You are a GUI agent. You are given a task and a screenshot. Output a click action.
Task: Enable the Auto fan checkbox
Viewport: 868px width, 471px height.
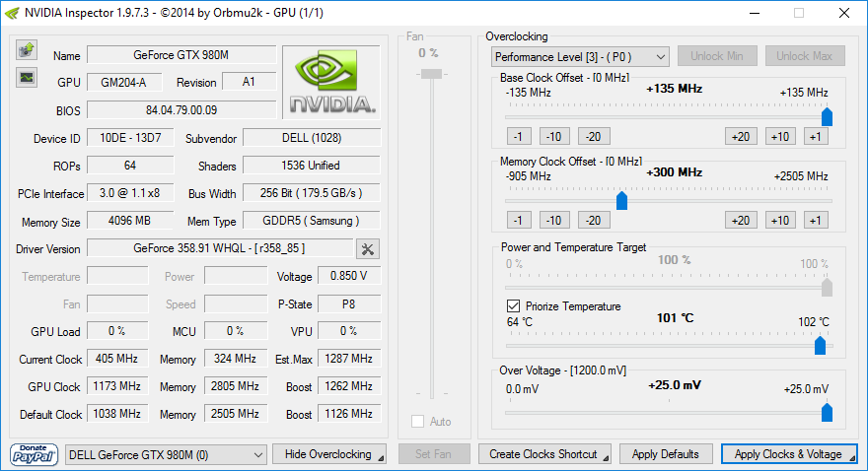(x=418, y=422)
